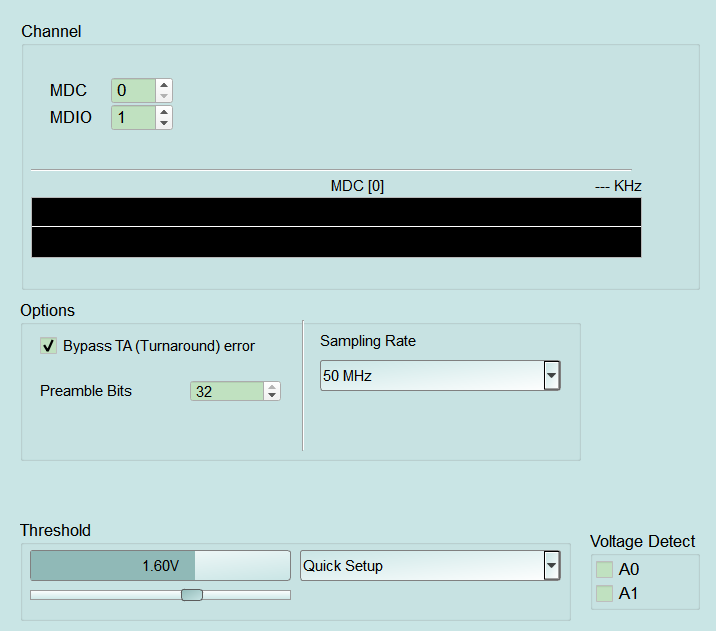The width and height of the screenshot is (716, 631).
Task: Click the 'Voltage Detect' heading
Action: (642, 541)
